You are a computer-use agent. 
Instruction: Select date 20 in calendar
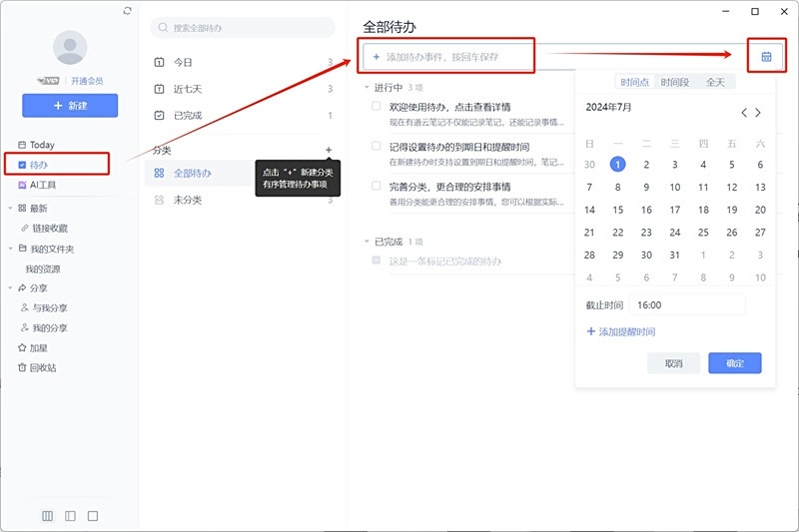(x=760, y=210)
